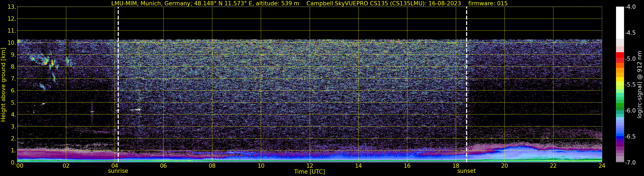
Task: Click the sunrise label below the axis
Action: 118,171
